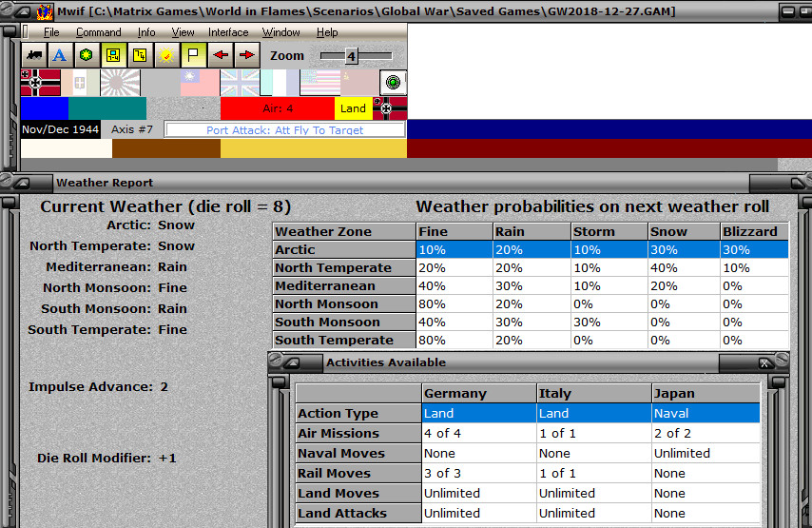This screenshot has height=528, width=812.
Task: Collapse the Activities Available panel with triangle button
Action: [x=292, y=362]
